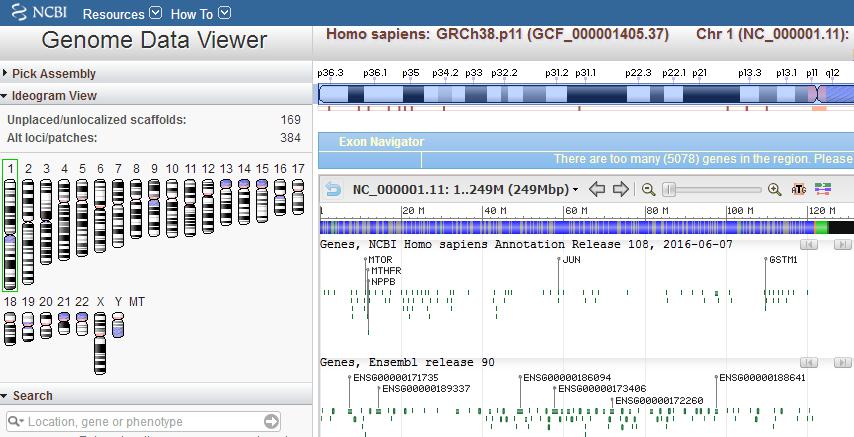Screen dimensions: 854x437
Task: Select chromosome 15 ideogram
Action: click(x=262, y=201)
